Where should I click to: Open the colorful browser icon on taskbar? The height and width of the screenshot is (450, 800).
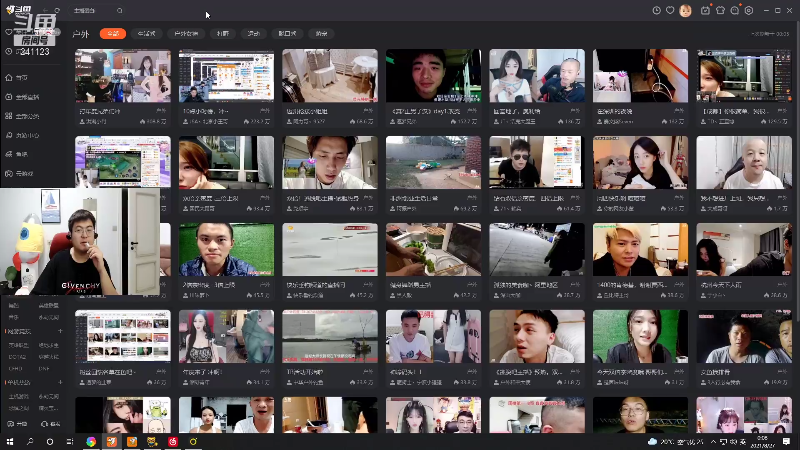tap(91, 441)
